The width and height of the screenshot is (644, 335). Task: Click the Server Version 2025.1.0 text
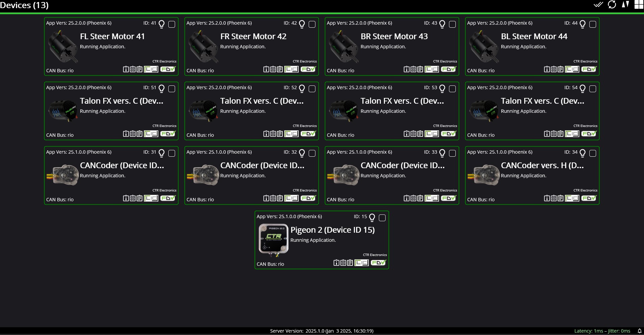[322, 331]
